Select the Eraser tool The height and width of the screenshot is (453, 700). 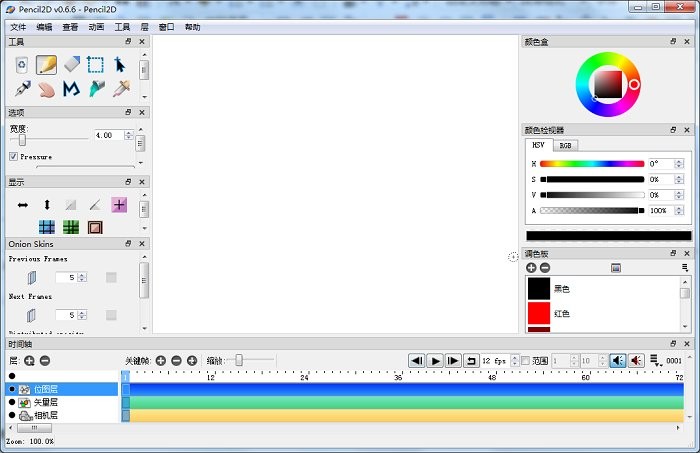[71, 65]
